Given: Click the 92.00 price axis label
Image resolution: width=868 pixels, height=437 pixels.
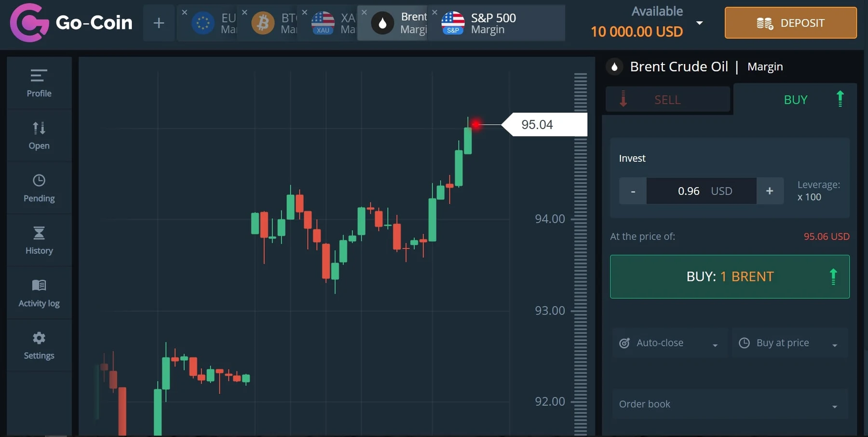Looking at the screenshot, I should click(x=550, y=401).
